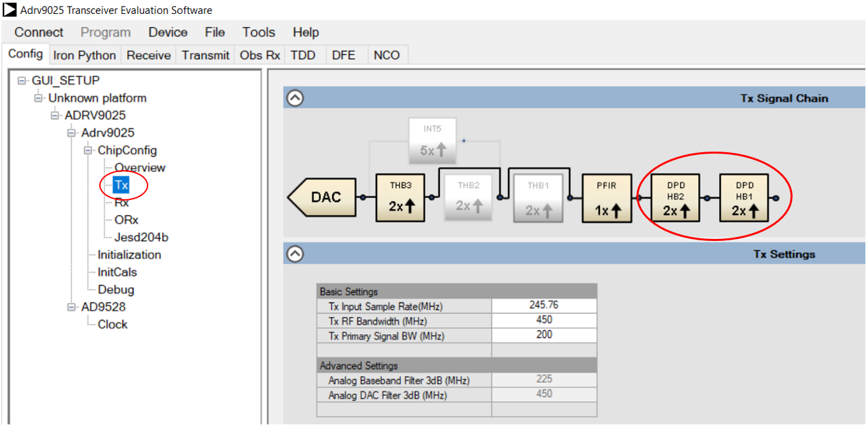Click the Tx Input Sample Rate(MHz) label
Screen dimensions: 868x425
(386, 307)
